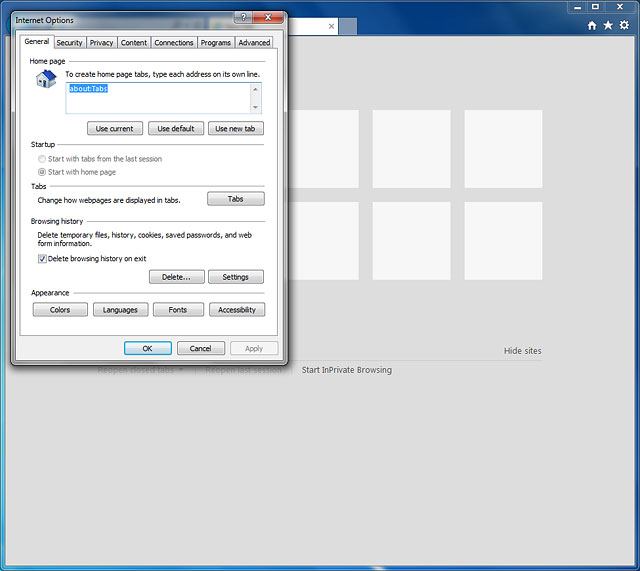
Task: Click the browser Home icon
Action: pos(592,25)
